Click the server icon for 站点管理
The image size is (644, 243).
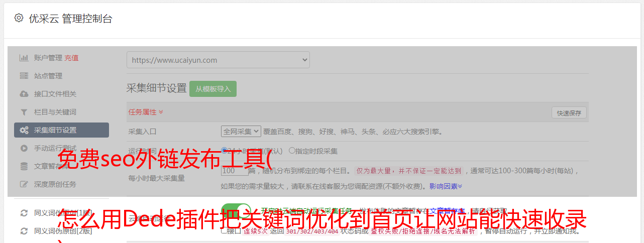pyautogui.click(x=24, y=76)
